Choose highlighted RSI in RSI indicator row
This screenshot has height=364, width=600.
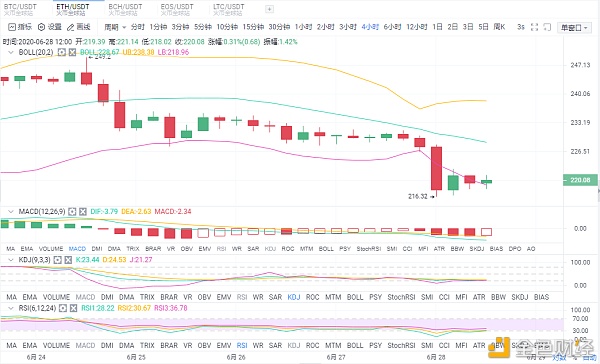point(242,345)
